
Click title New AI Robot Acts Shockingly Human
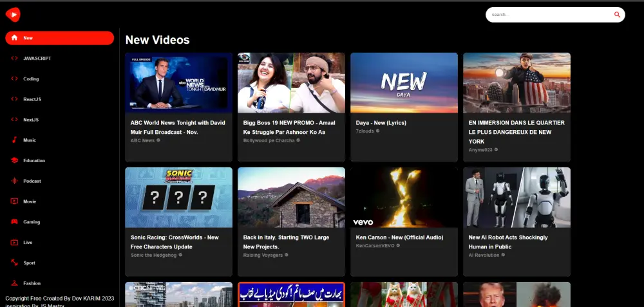point(508,242)
